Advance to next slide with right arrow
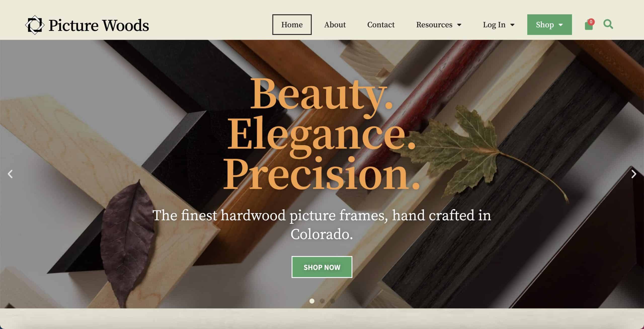This screenshot has height=329, width=644. pyautogui.click(x=634, y=174)
